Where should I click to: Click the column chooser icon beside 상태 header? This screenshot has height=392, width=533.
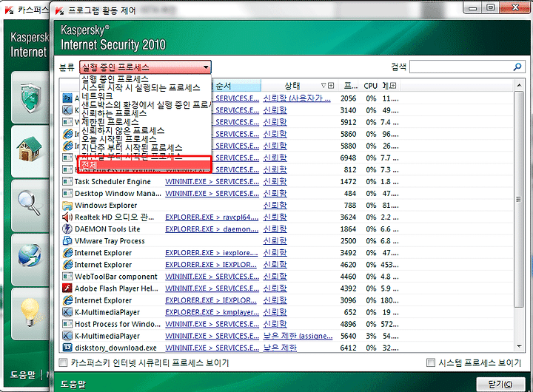[331, 86]
